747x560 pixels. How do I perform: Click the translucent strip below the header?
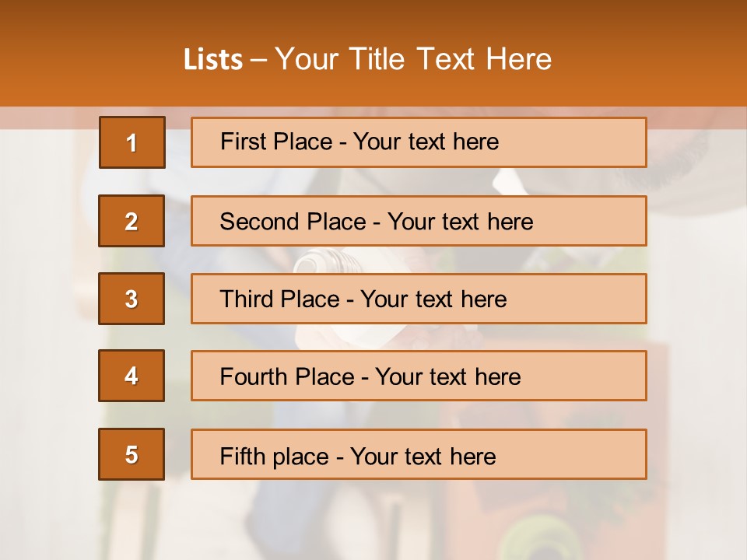point(47,117)
